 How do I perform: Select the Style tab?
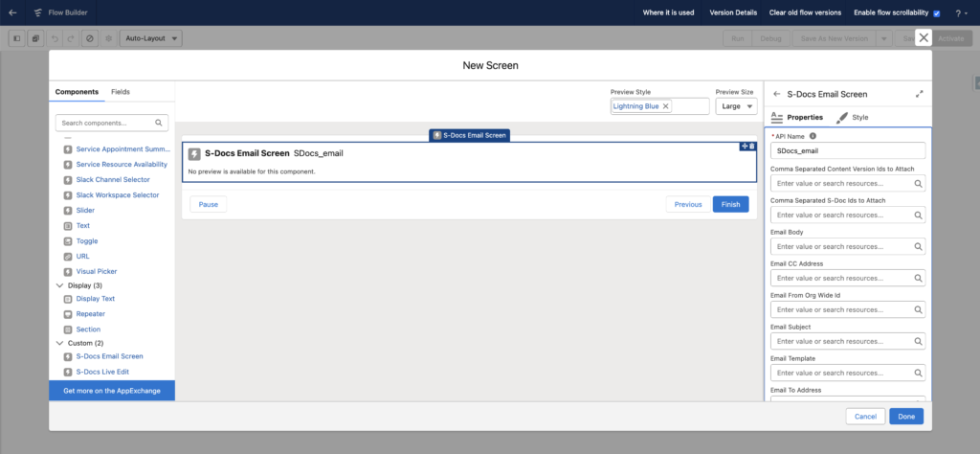853,118
